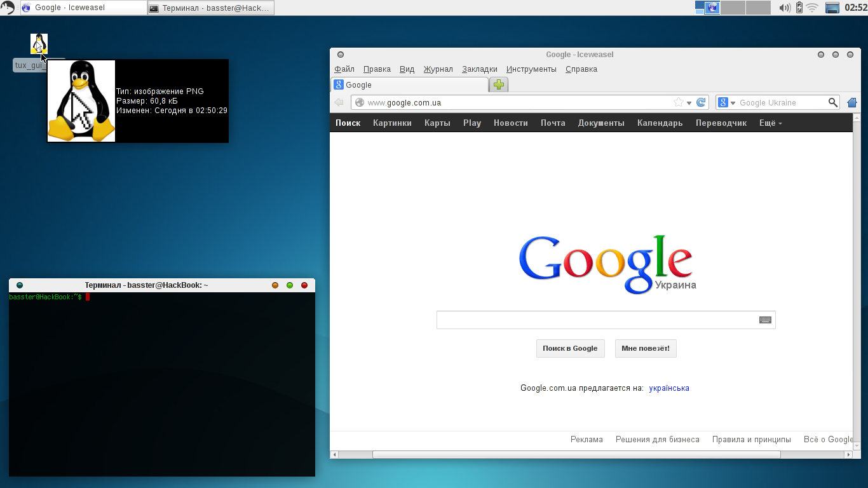
Task: Click the Tux penguin preview thumbnail
Action: pos(81,101)
